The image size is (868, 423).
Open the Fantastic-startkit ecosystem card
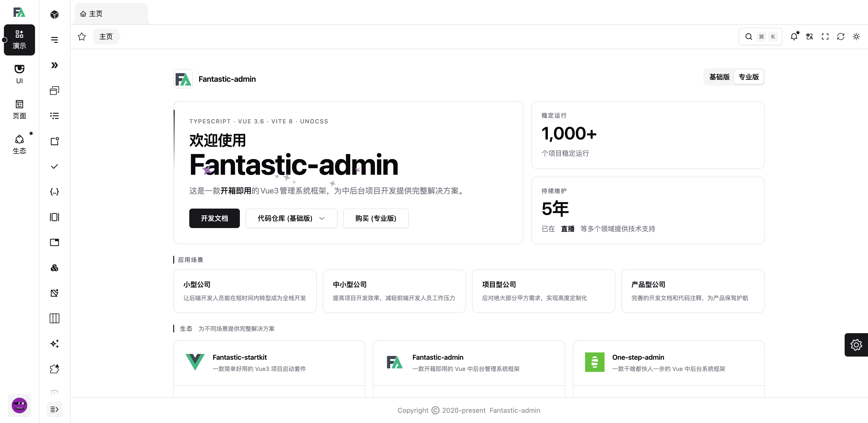tap(269, 363)
